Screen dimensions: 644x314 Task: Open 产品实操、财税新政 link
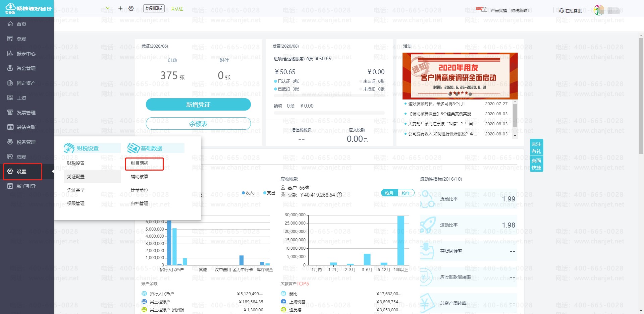tap(510, 11)
